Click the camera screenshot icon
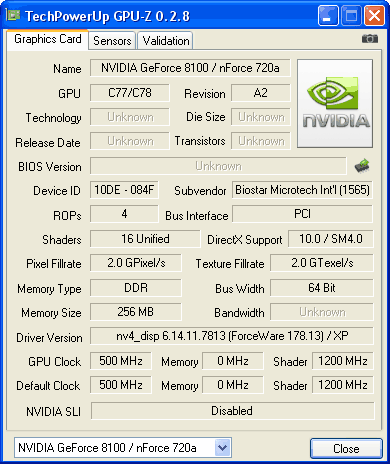Screen dimensions: 390x464 (x=370, y=39)
